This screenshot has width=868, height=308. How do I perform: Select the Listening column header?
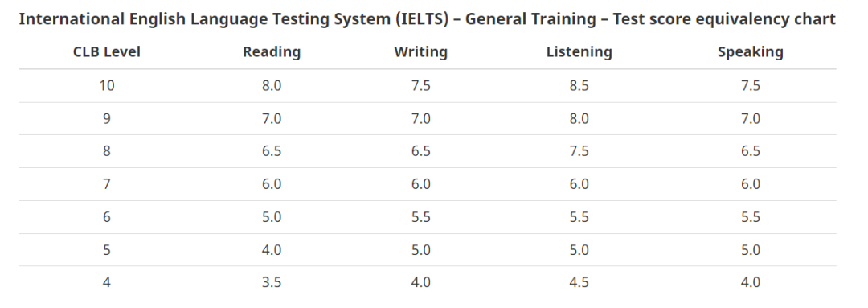click(x=579, y=52)
